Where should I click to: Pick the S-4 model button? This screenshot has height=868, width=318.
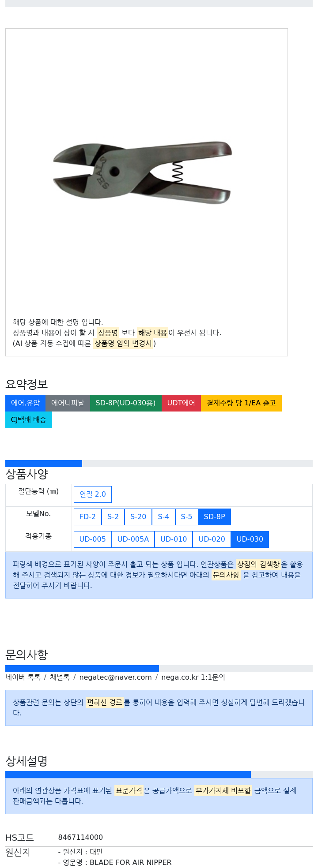pos(163,517)
